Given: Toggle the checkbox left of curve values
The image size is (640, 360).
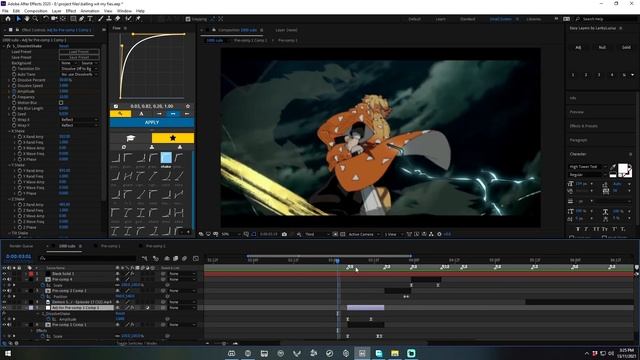Looking at the screenshot, I should click(x=116, y=106).
